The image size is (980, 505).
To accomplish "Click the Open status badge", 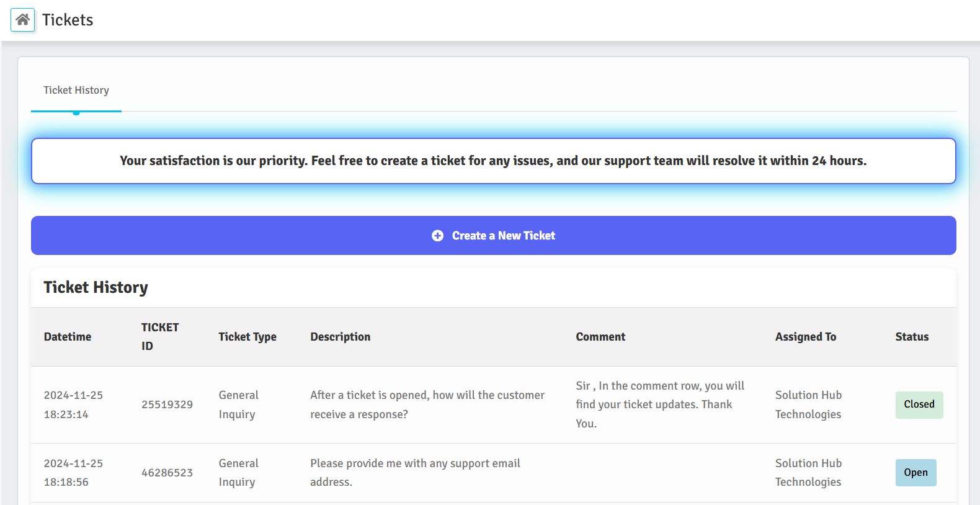I will (915, 473).
